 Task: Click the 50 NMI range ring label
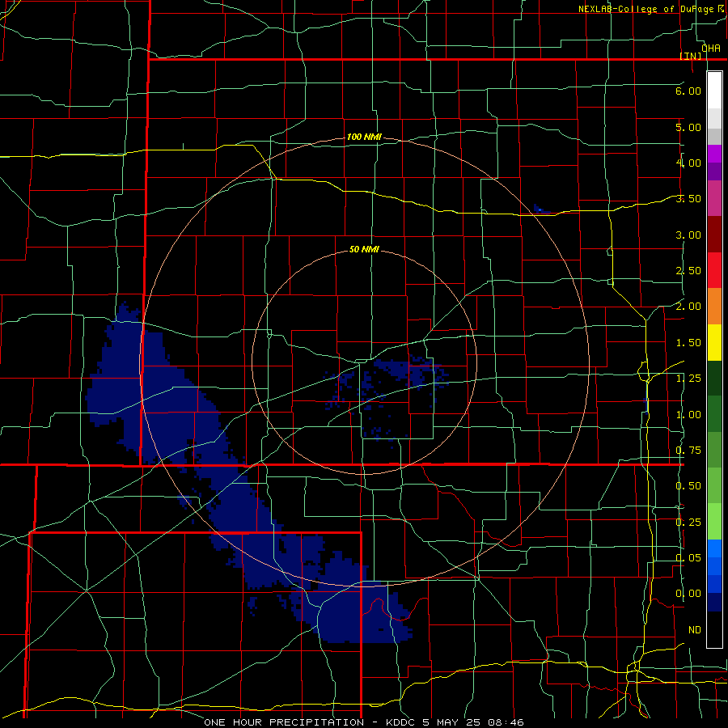click(364, 249)
